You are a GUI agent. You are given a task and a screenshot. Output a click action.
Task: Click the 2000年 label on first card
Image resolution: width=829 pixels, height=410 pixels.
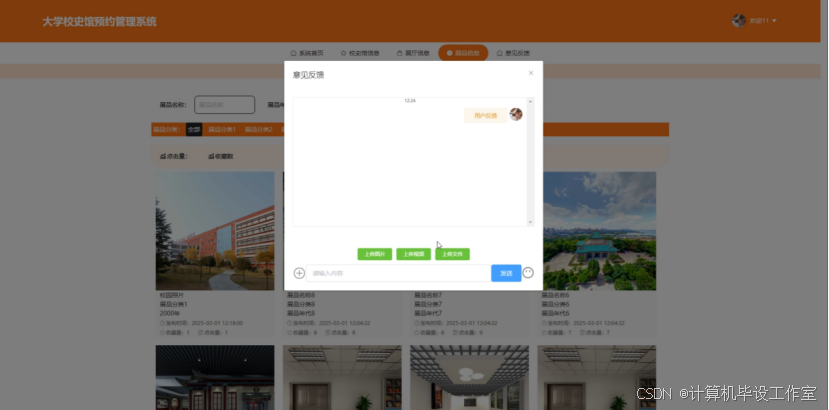170,313
